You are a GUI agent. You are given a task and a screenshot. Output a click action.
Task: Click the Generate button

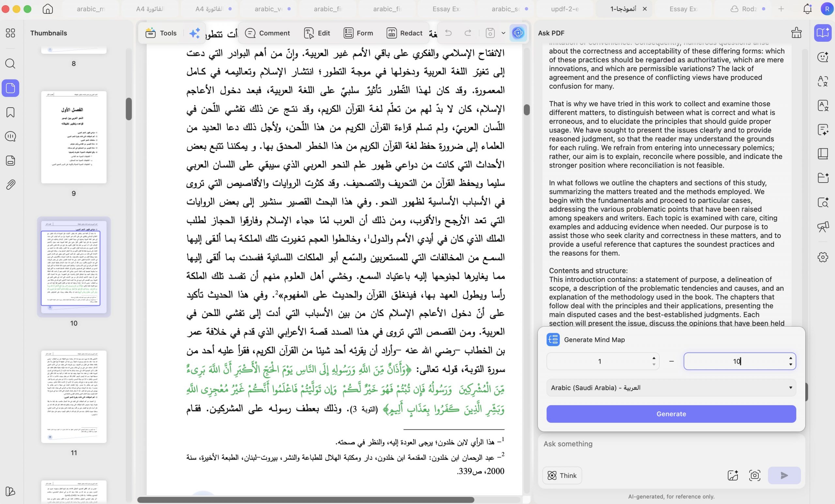[671, 414]
